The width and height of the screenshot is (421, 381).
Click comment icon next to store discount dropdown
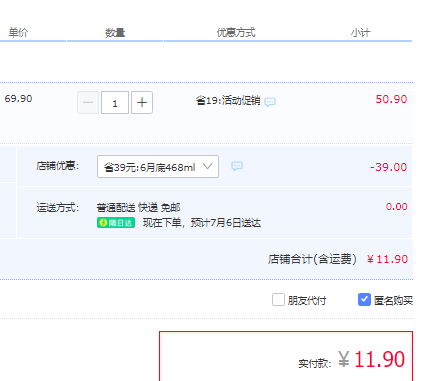[x=237, y=166]
